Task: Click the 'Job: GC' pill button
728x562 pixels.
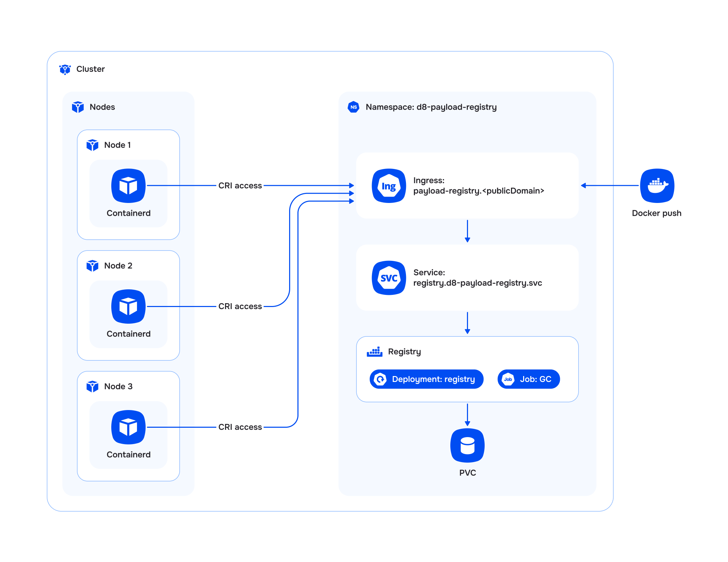Action: [x=528, y=379]
